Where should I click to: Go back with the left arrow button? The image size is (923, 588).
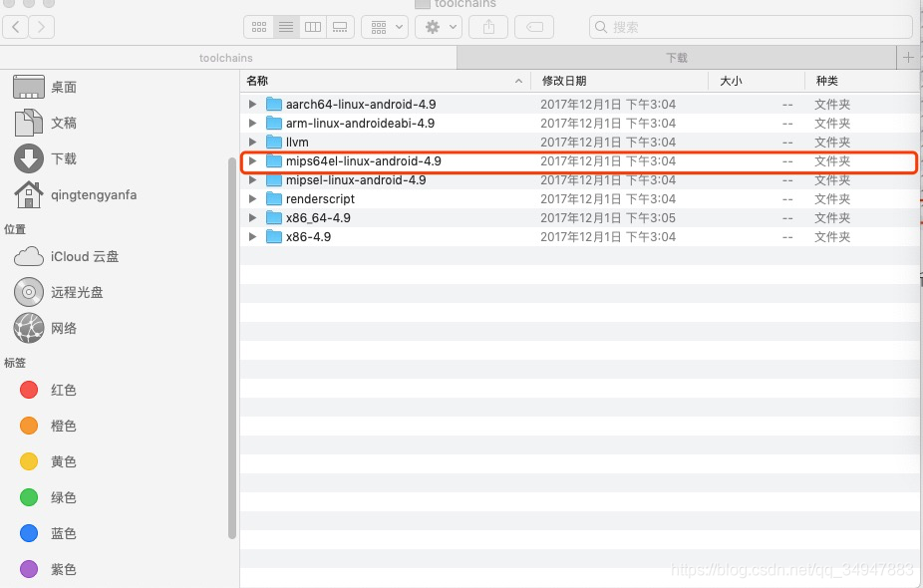pos(16,27)
